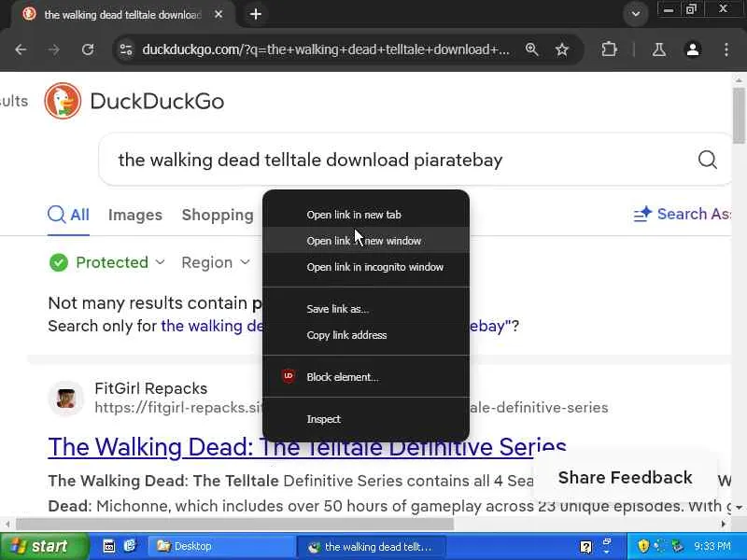The height and width of the screenshot is (560, 747).
Task: Click the Show Desktop quick launch icon
Action: point(109,546)
